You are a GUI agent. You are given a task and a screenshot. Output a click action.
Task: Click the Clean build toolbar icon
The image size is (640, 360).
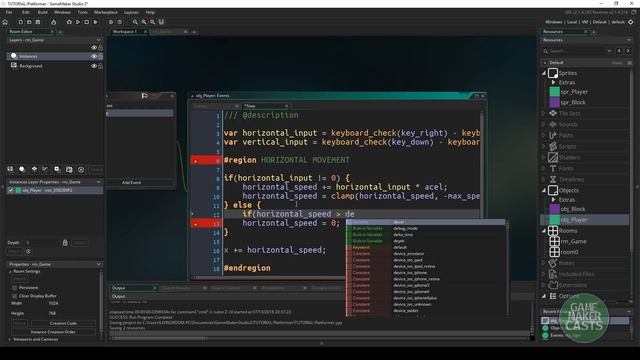pos(96,22)
